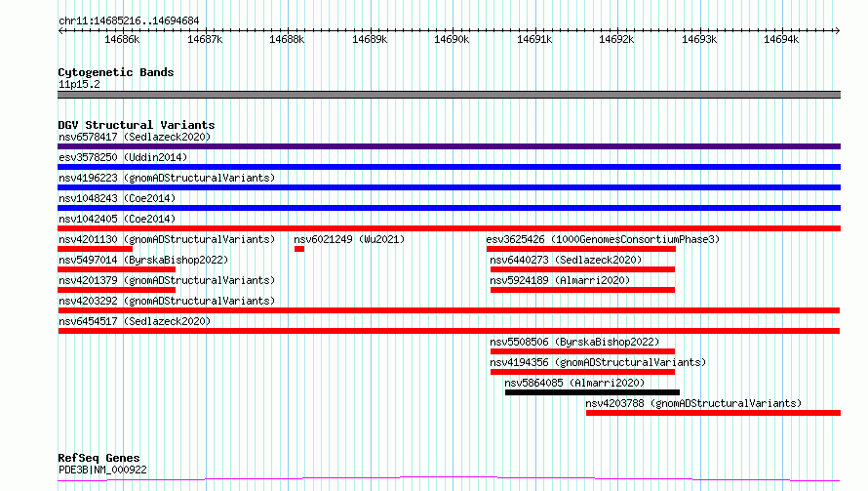
Task: Click the red nsv6440273 variant bar
Action: (x=582, y=269)
